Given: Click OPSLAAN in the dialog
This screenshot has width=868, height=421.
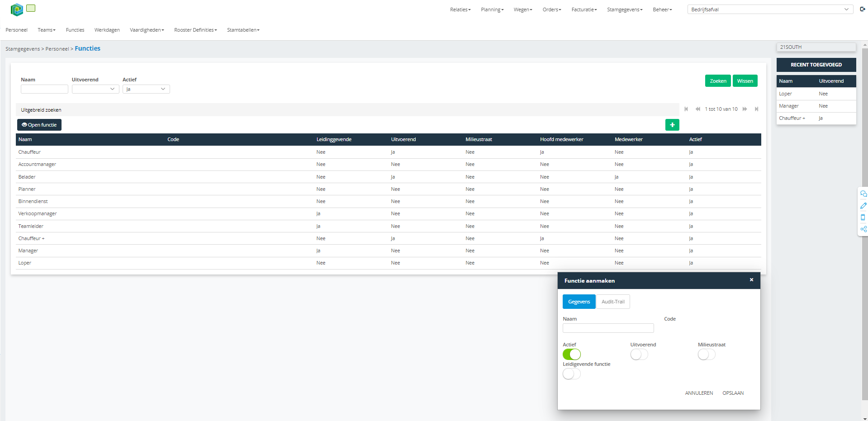Looking at the screenshot, I should [733, 393].
